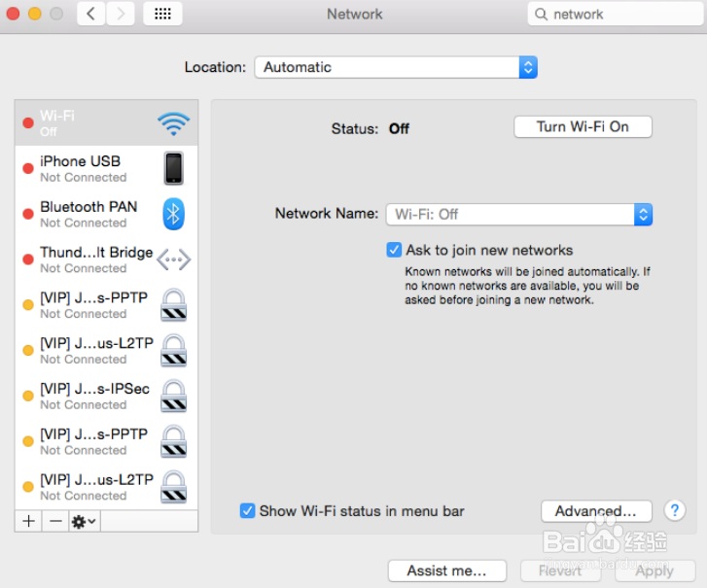
Task: Click Turn Wi-Fi On button
Action: click(x=583, y=126)
